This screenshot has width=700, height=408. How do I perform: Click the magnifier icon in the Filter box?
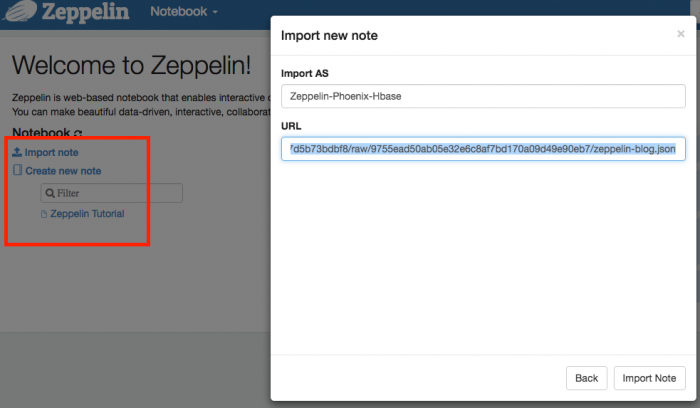[x=50, y=193]
